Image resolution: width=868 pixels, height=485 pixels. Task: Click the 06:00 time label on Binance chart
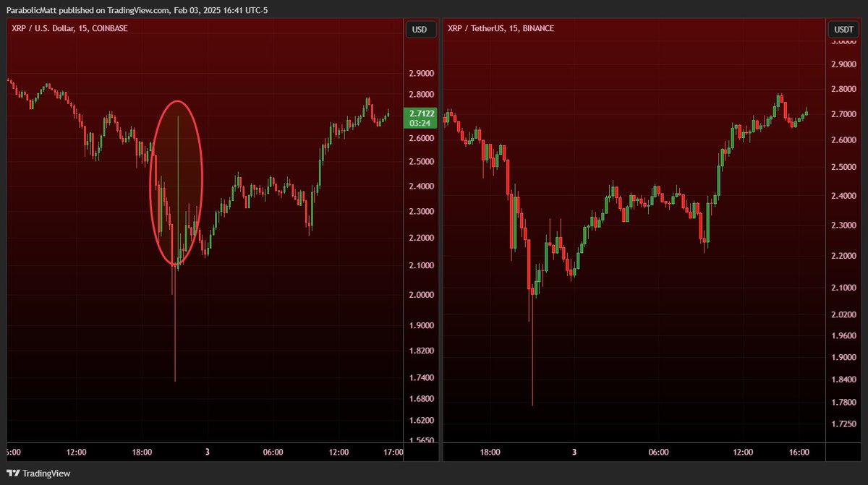[658, 452]
